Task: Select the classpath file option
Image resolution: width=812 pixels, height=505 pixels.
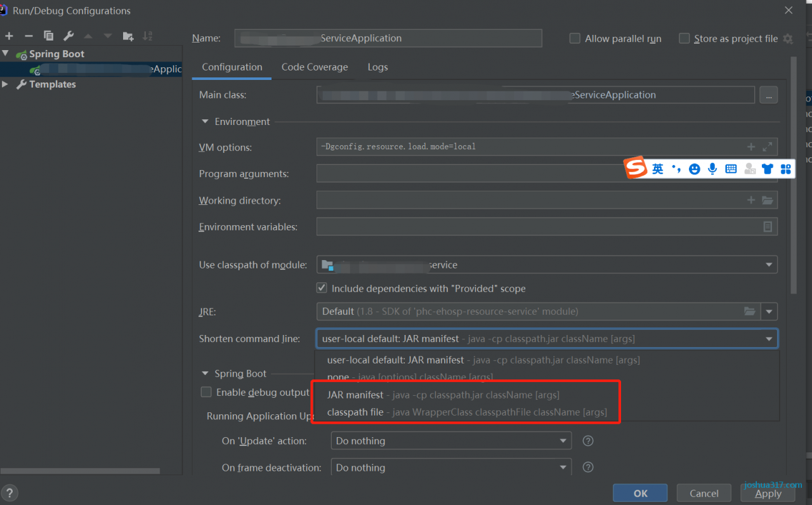Action: (x=355, y=412)
